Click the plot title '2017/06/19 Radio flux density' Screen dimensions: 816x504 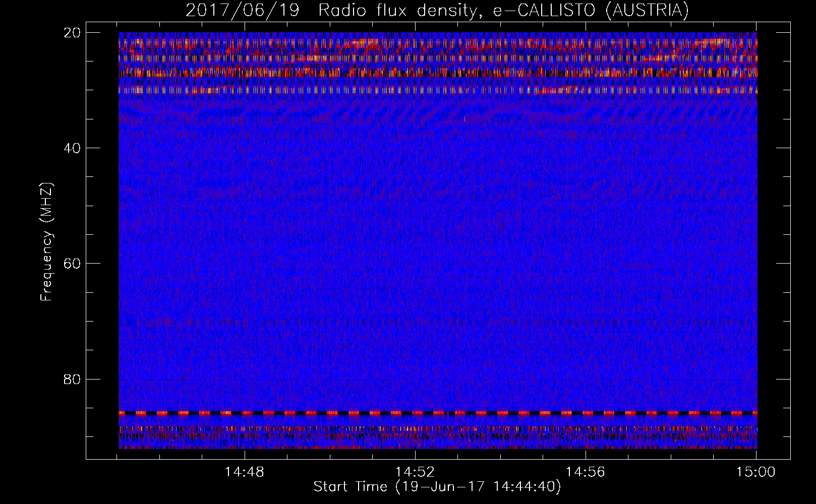437,11
